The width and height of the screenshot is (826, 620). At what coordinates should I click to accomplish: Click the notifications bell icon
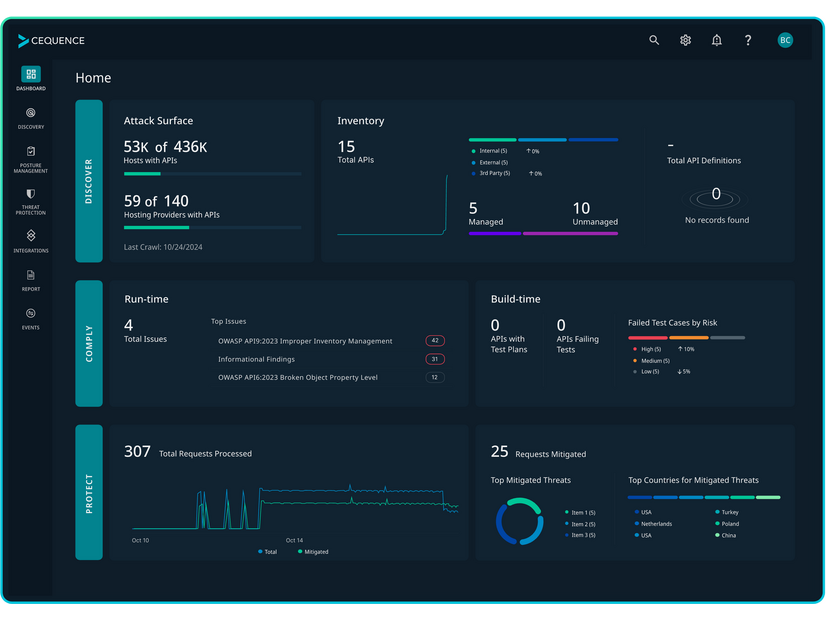tap(716, 40)
